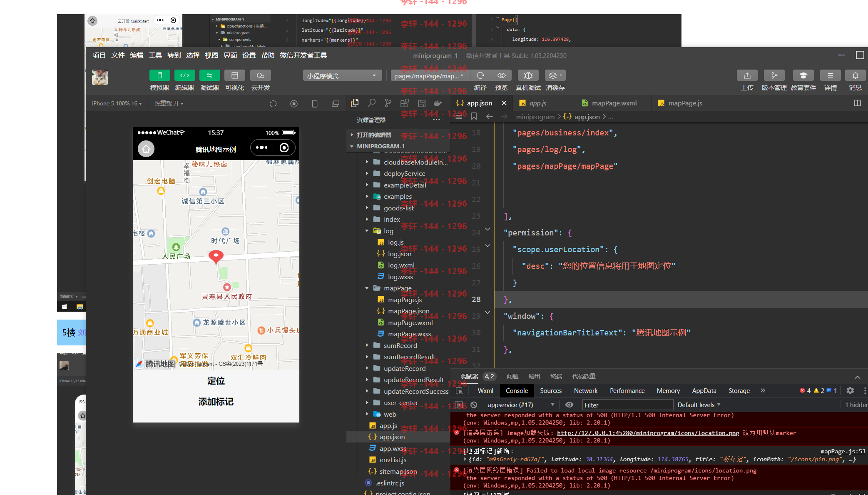
Task: Detach the simulator into separate window
Action: (x=336, y=104)
